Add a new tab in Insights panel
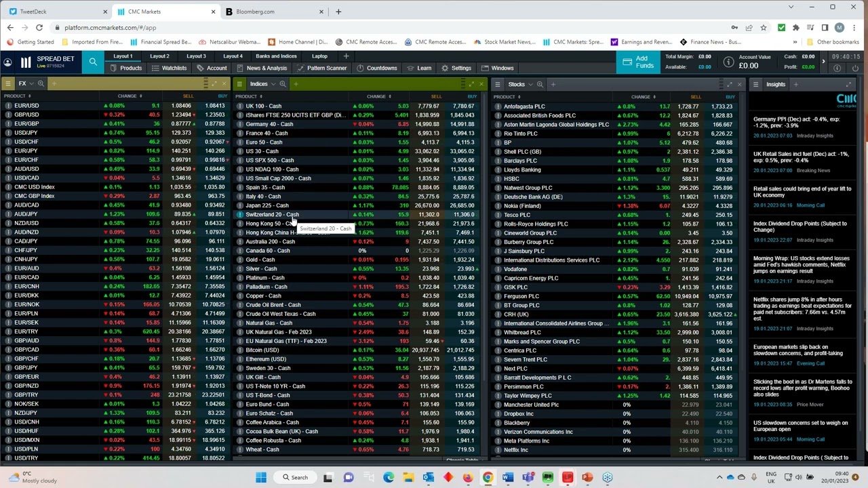 [796, 84]
